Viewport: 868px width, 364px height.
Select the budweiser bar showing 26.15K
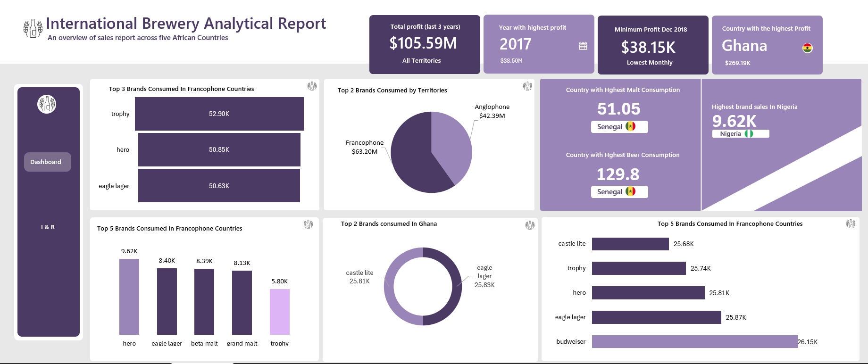pos(695,342)
